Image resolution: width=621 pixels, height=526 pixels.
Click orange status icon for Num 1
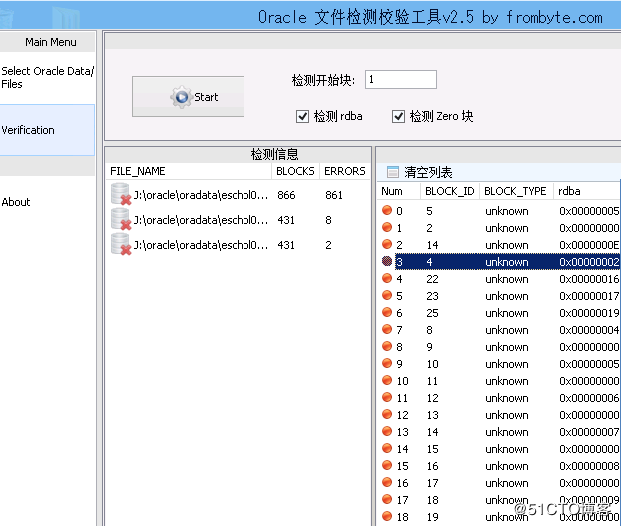(387, 227)
